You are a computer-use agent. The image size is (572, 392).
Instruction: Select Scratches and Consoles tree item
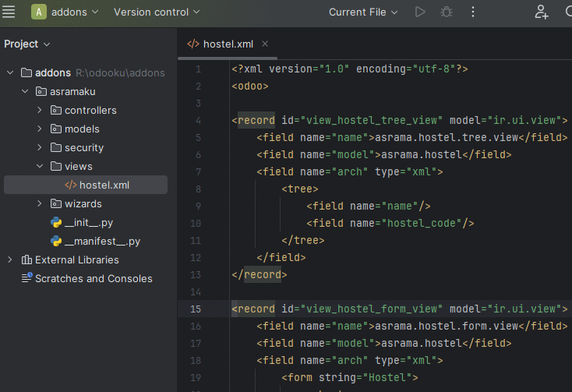94,278
